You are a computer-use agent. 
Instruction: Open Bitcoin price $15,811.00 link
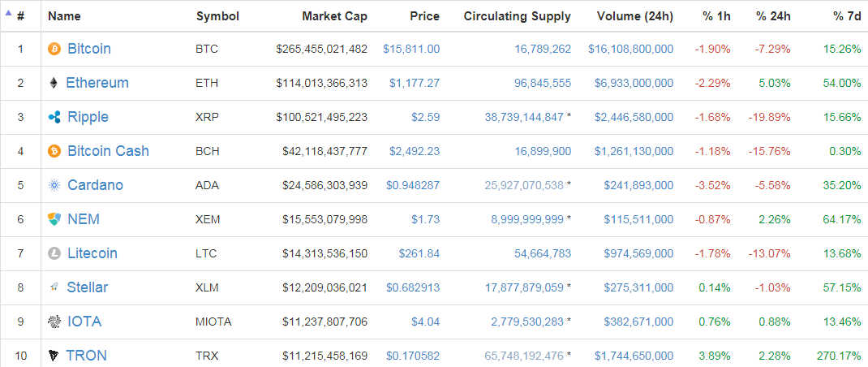coord(411,49)
